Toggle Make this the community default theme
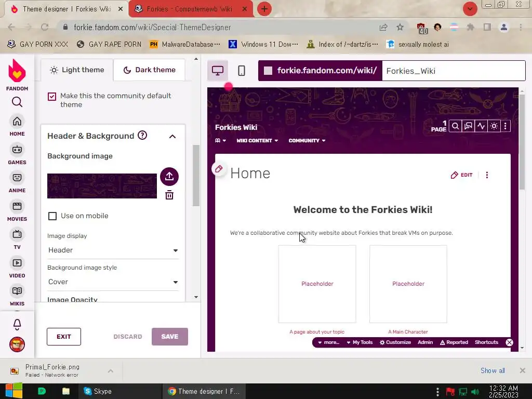The height and width of the screenshot is (399, 532). pyautogui.click(x=52, y=97)
